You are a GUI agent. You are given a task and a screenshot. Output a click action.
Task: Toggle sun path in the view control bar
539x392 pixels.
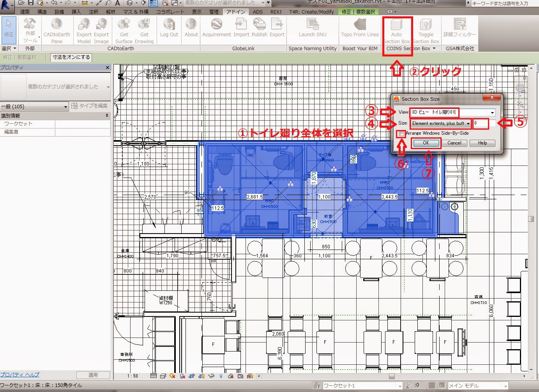pyautogui.click(x=172, y=376)
